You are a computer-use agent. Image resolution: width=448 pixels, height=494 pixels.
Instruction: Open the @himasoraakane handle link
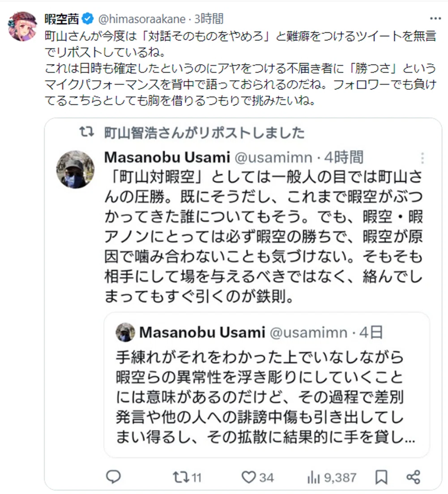[x=142, y=19]
